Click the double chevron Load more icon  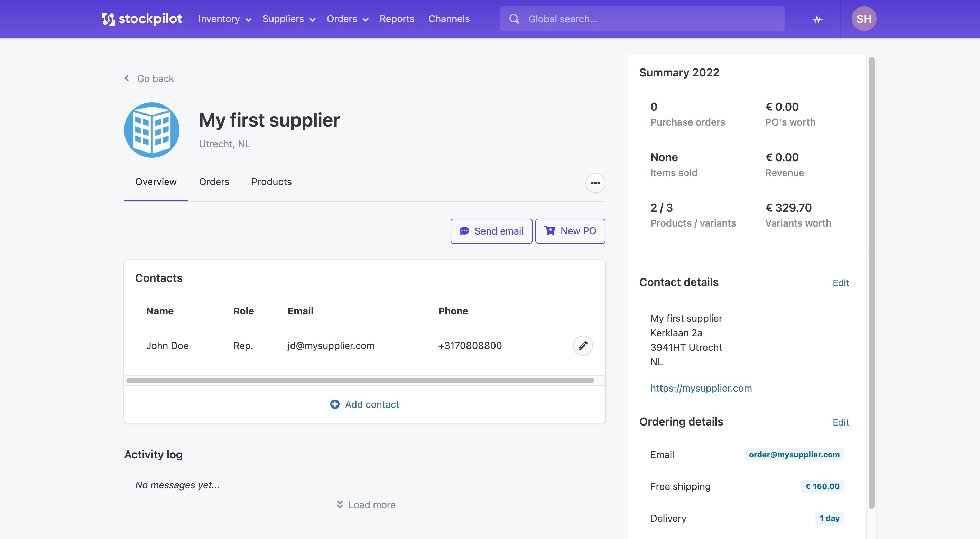[340, 504]
